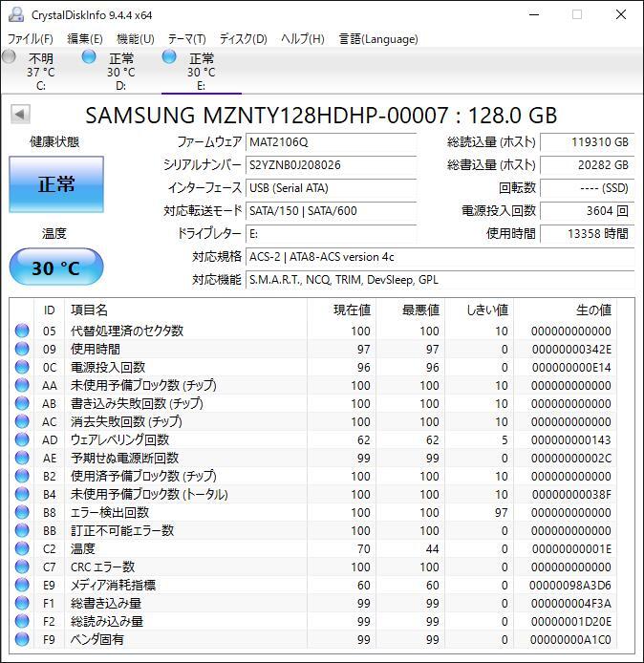Click the standard field ACS-2 | ATA8-ACS version 4c
The width and height of the screenshot is (644, 663).
coord(440,257)
